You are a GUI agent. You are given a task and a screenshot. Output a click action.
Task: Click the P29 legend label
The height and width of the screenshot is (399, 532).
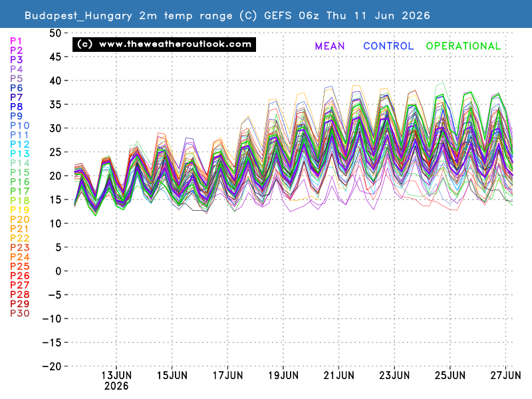(x=20, y=304)
